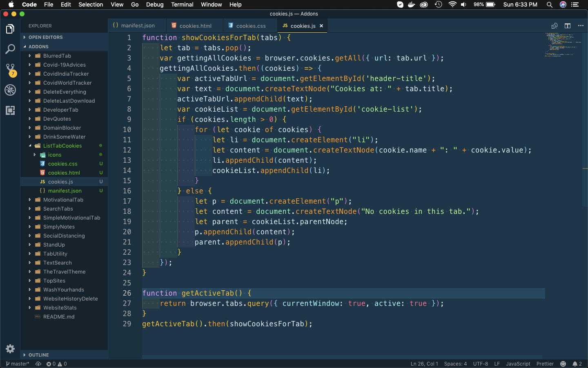Expand the WebsiteStats folder
The image size is (588, 368).
(x=64, y=307)
